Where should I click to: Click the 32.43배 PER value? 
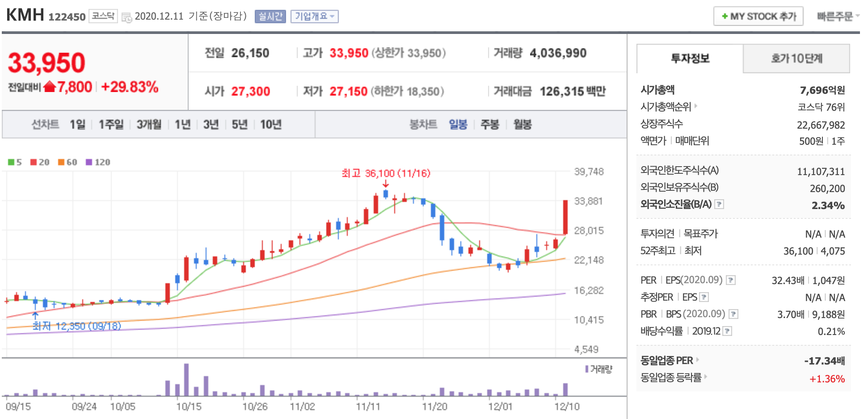point(788,281)
